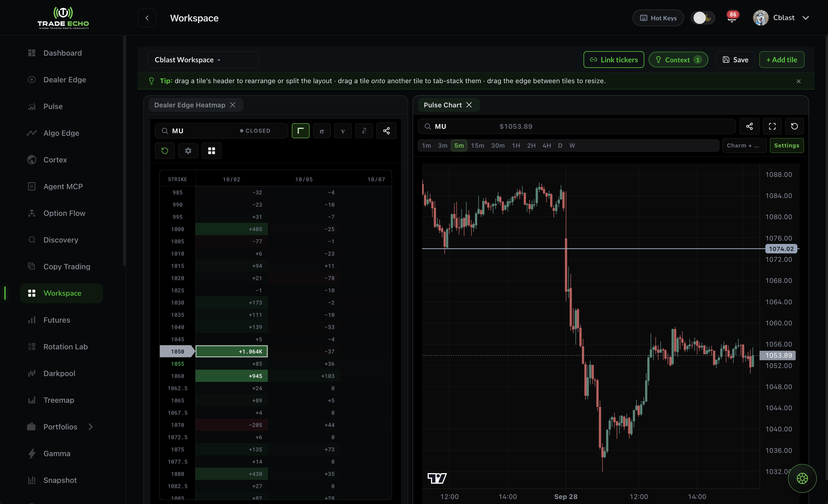Toggle the Context button
828x504 pixels.
click(678, 60)
